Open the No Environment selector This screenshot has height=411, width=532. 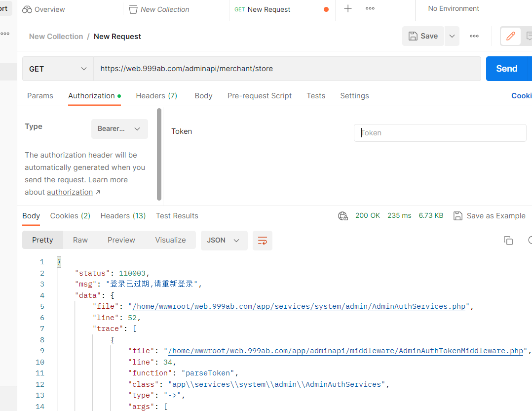[x=453, y=8]
